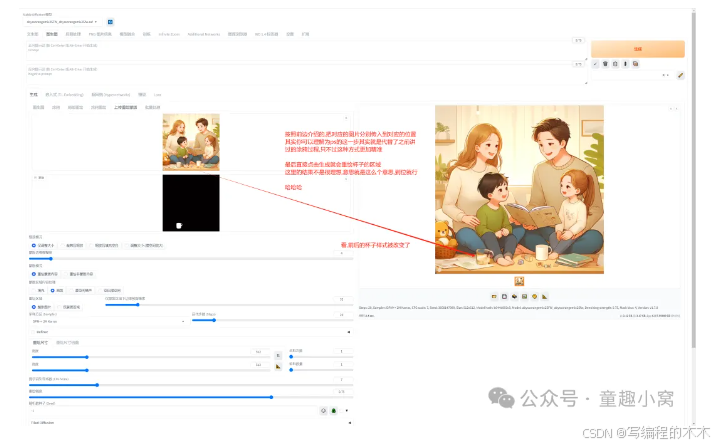Viewport: 721px width, 446px height.
Task: Select 整张图片 inpaint area
Action: coord(42,307)
